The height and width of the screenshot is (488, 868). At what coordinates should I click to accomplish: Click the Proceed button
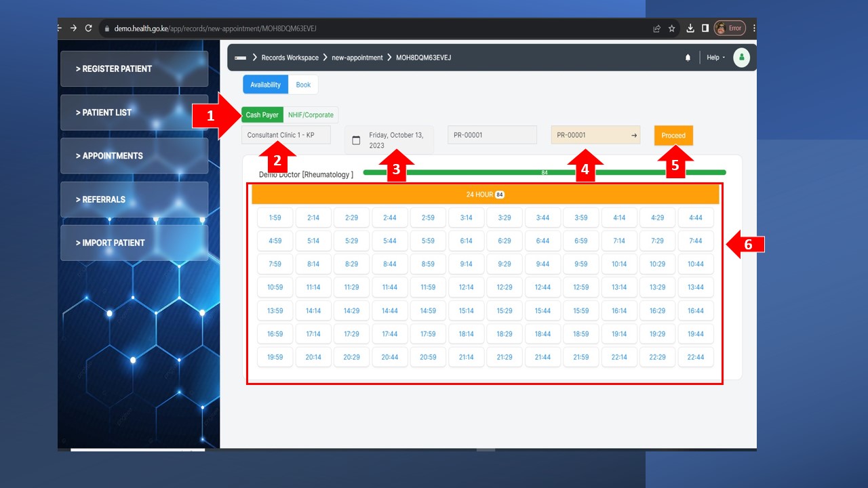tap(673, 136)
